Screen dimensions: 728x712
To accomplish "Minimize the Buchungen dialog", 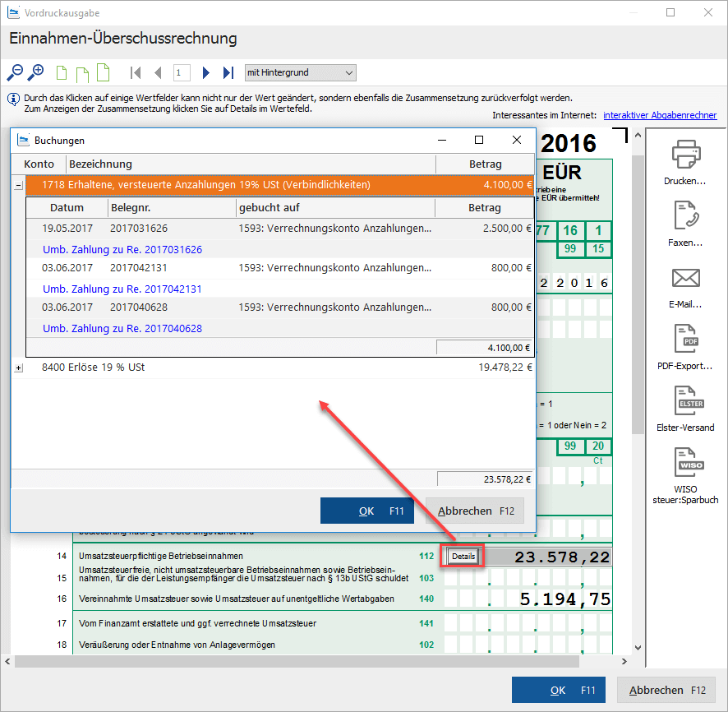I will point(442,140).
